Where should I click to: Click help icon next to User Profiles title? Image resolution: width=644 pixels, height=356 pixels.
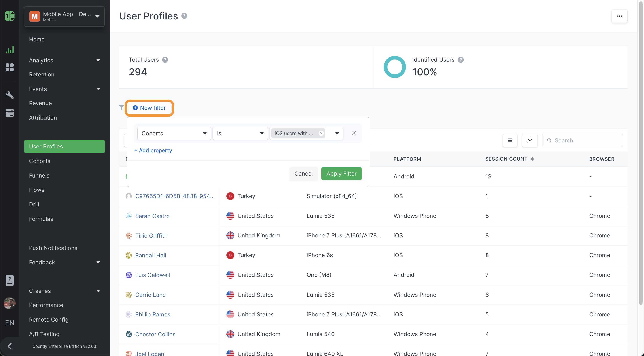tap(184, 16)
